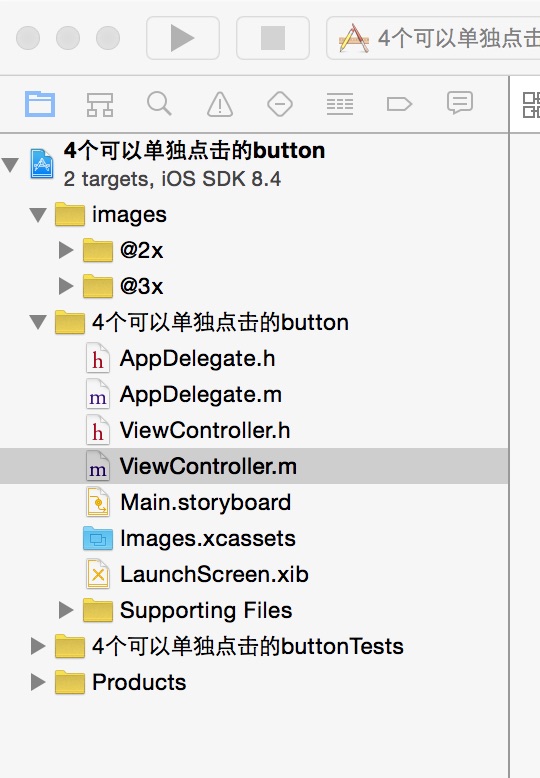Viewport: 540px width, 778px height.
Task: Click the Run (play) button
Action: pos(183,38)
